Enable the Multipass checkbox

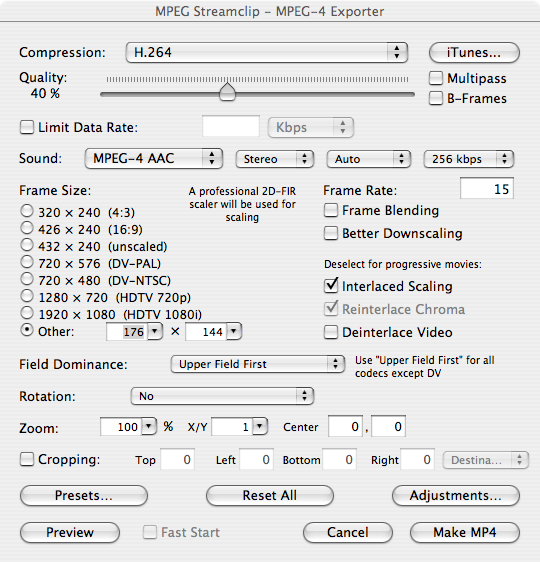click(x=436, y=78)
